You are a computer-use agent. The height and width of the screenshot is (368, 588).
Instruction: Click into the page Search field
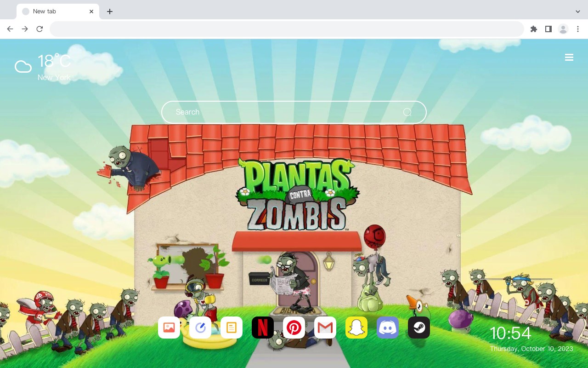point(294,112)
